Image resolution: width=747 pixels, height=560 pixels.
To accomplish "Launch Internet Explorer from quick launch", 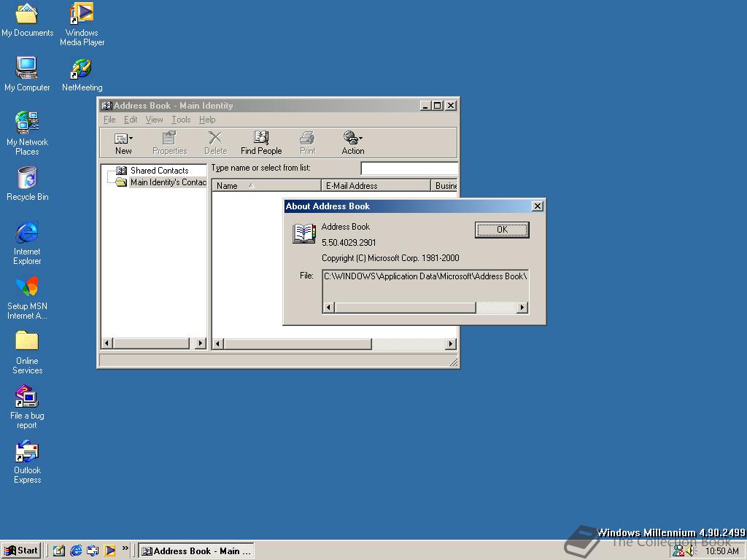I will pyautogui.click(x=76, y=551).
